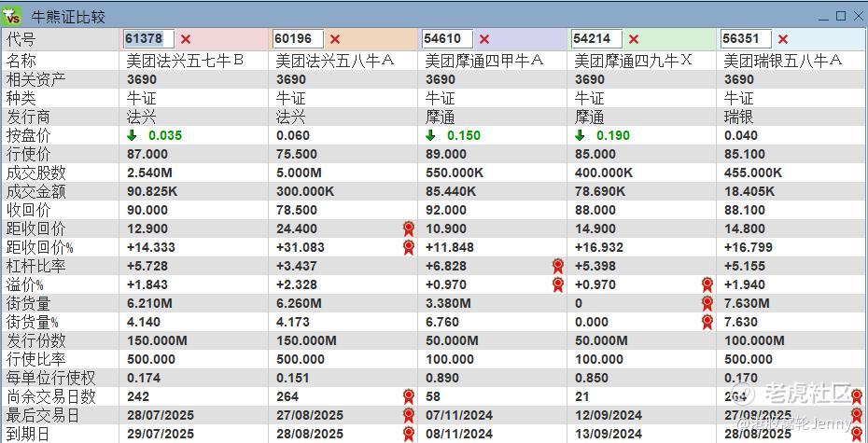
Task: Click the per-unit entitlement value 0.890
Action: point(441,379)
